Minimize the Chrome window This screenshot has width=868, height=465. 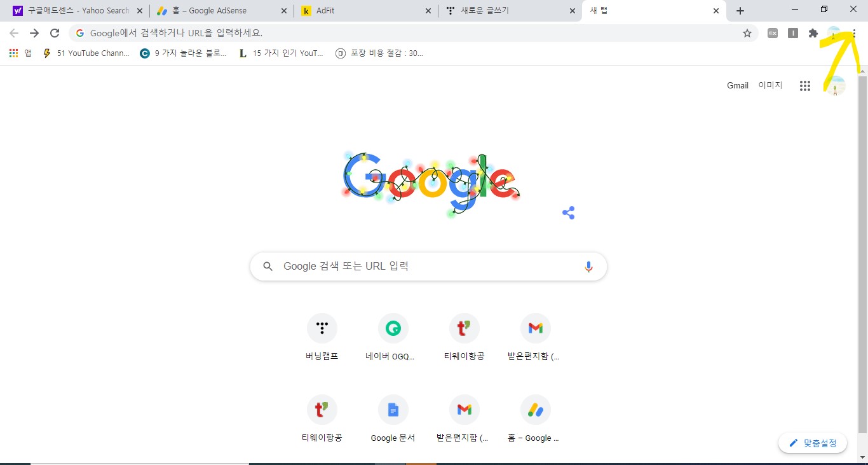coord(795,10)
